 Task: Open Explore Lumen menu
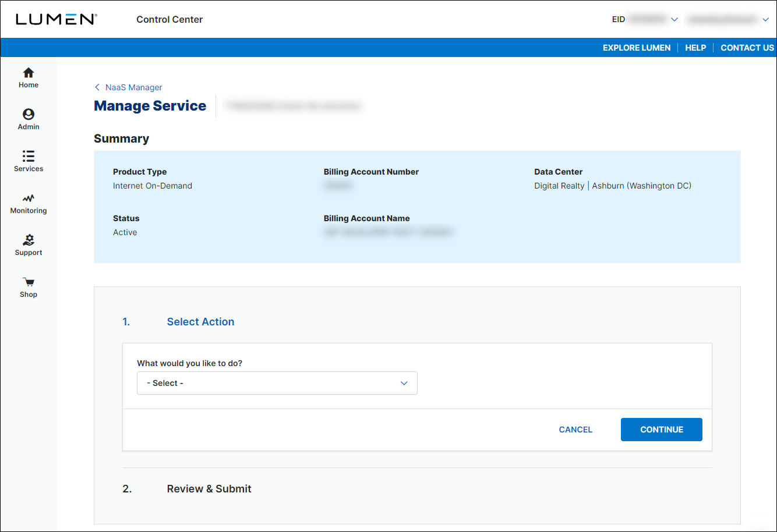click(637, 48)
